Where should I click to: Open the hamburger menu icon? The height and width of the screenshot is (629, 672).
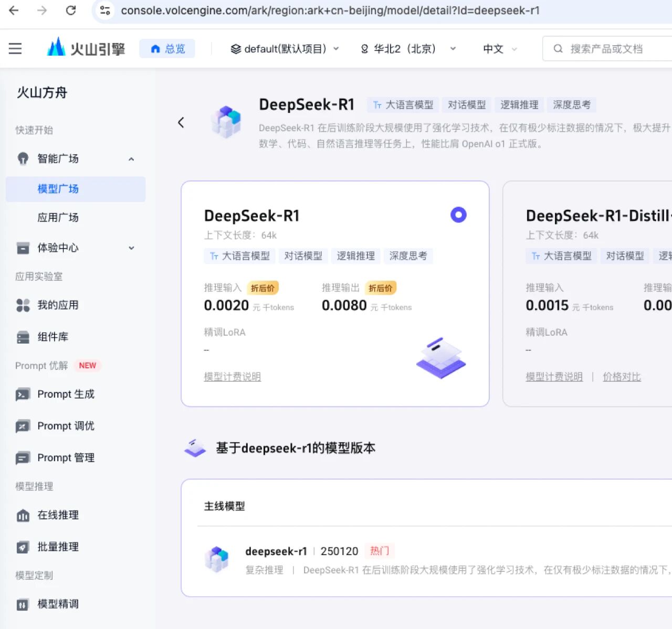click(15, 49)
